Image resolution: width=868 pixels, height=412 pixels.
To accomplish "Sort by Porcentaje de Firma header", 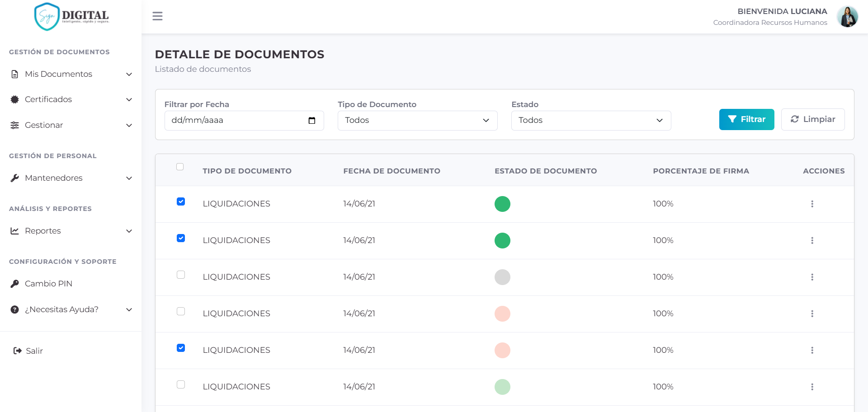I will [701, 171].
